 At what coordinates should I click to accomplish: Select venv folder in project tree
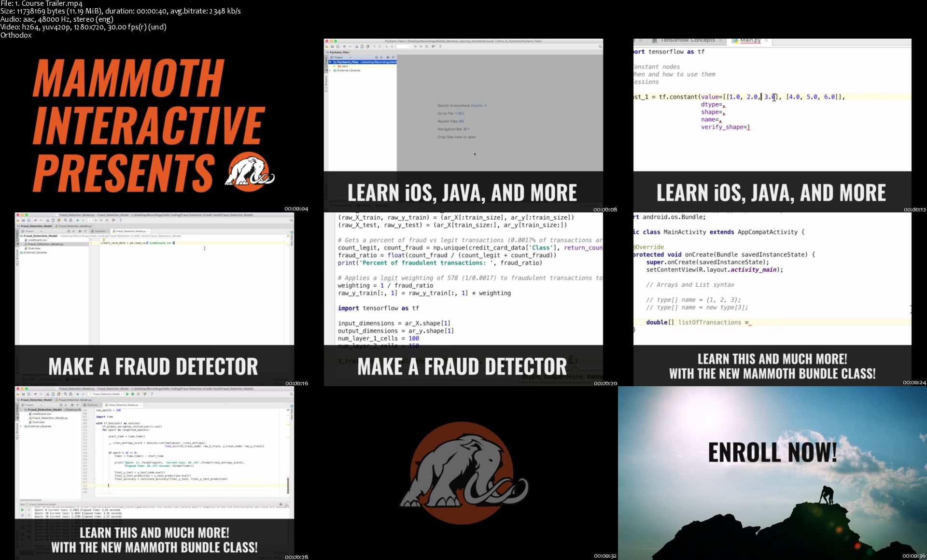343,66
